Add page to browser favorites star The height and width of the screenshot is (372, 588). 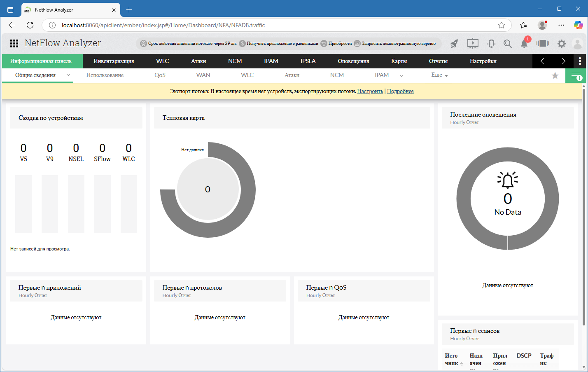click(x=502, y=25)
